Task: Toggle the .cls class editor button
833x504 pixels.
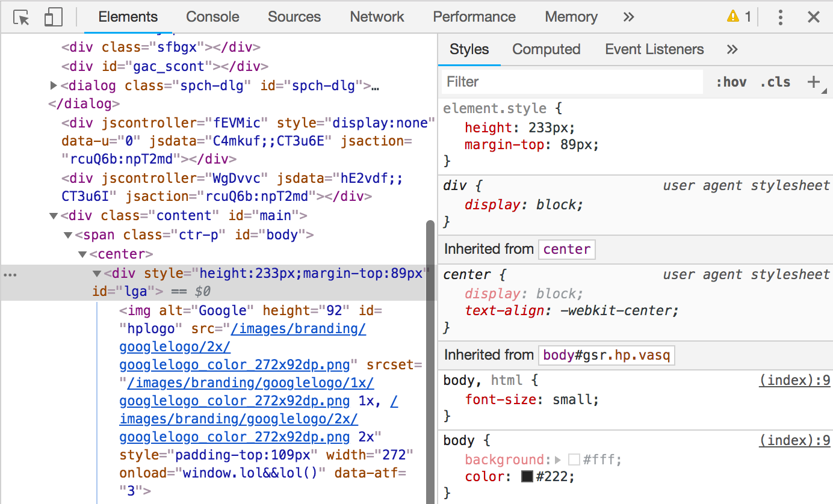Action: pyautogui.click(x=775, y=82)
